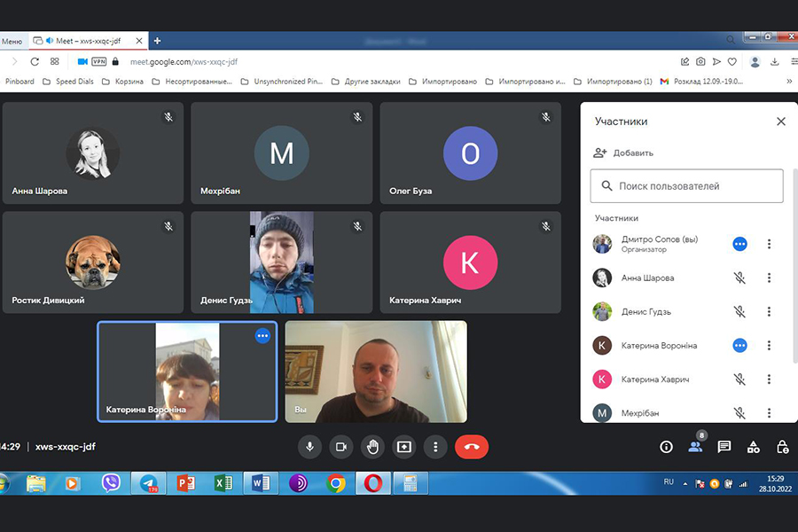The width and height of the screenshot is (798, 532).
Task: Add page to bookmarks with heart icon
Action: [731, 61]
